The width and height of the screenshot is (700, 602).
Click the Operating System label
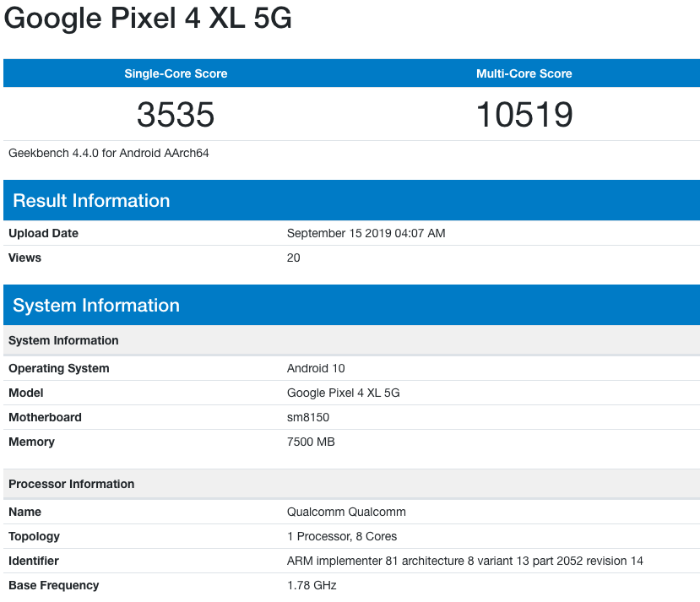[x=59, y=369]
